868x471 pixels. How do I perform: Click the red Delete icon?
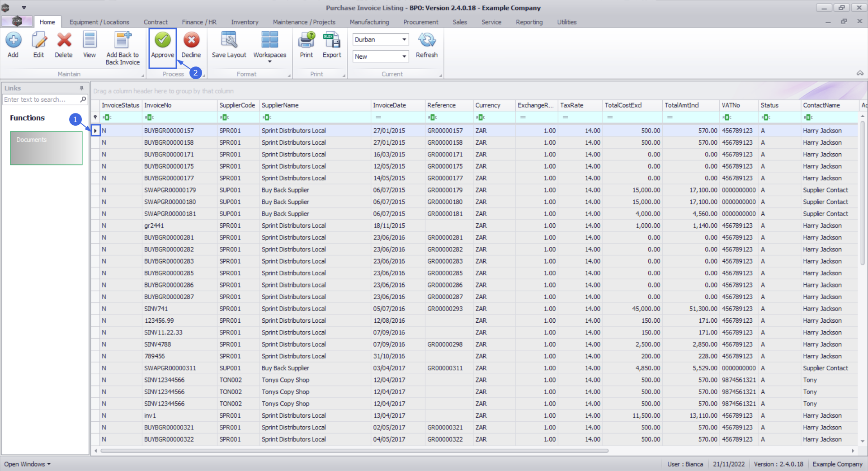click(x=64, y=41)
